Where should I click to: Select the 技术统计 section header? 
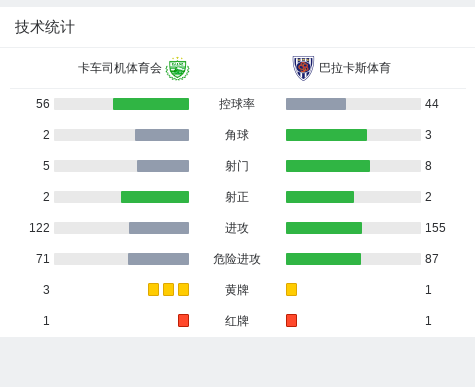pos(44,27)
